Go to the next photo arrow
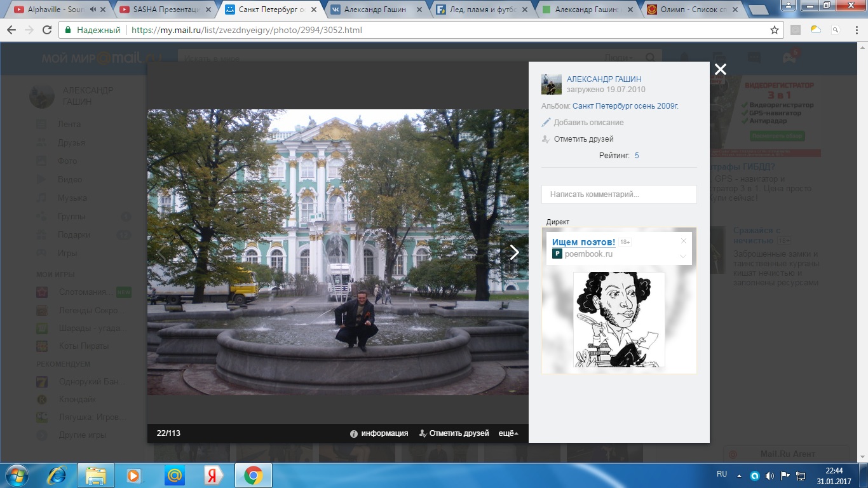 515,252
